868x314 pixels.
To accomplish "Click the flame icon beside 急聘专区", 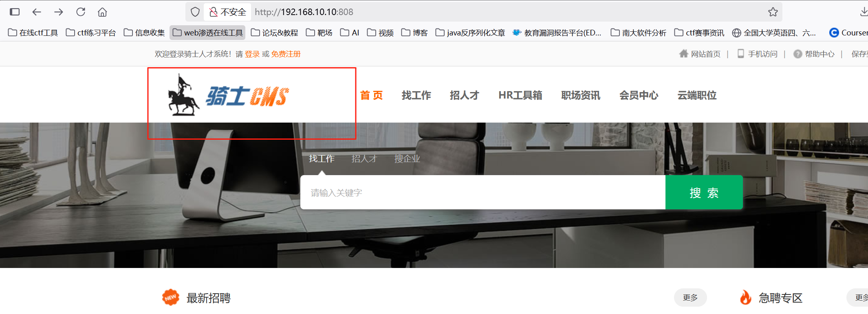I will 746,297.
